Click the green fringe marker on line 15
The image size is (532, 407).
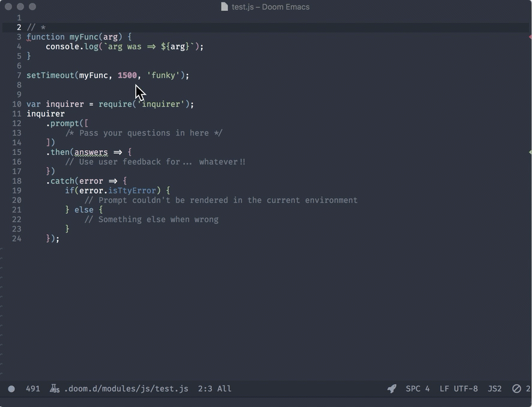pyautogui.click(x=530, y=152)
